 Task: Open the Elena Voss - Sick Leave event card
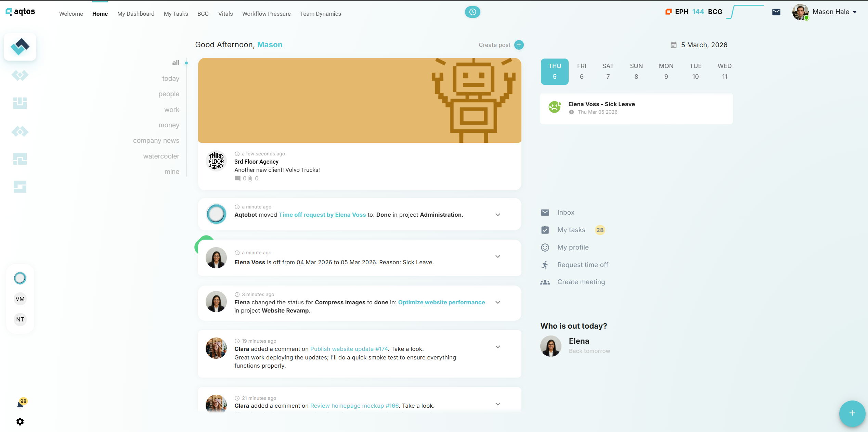[x=636, y=108]
